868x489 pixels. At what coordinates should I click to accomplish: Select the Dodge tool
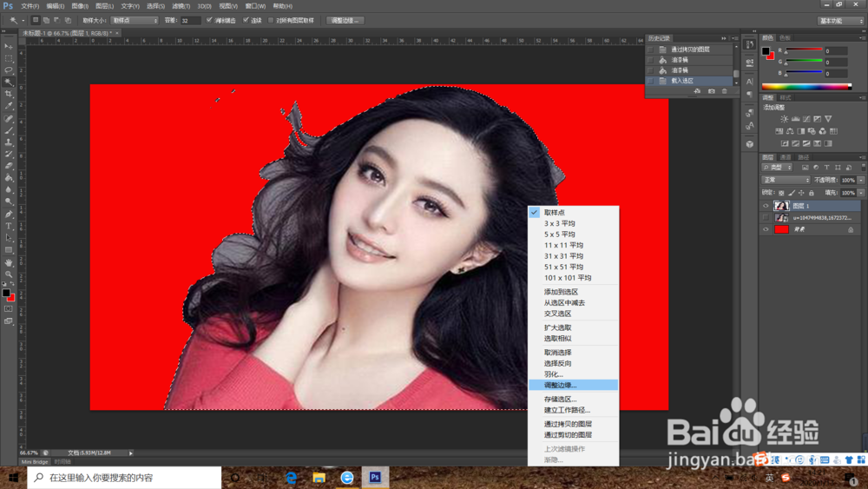point(9,202)
